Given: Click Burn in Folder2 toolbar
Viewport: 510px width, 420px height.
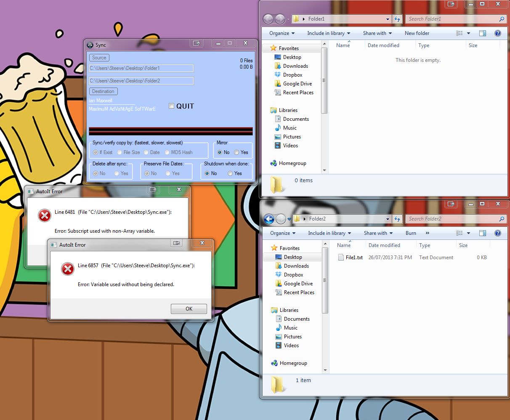Looking at the screenshot, I should [411, 233].
